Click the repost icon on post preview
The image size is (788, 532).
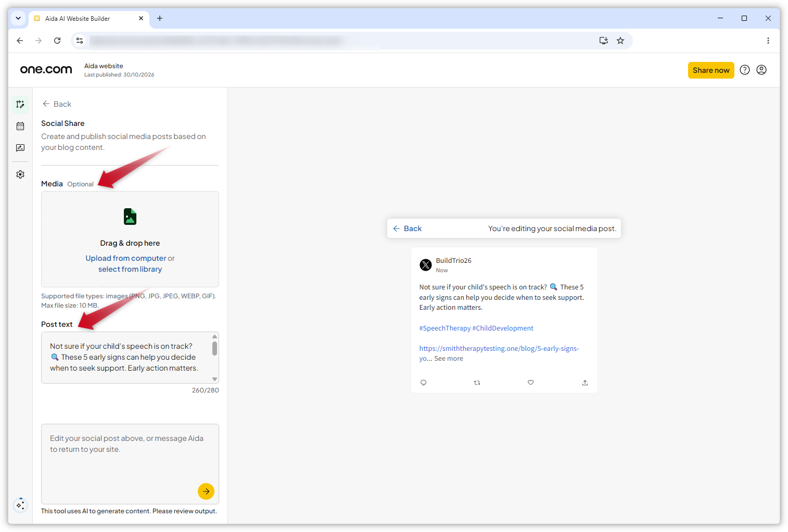coord(477,383)
